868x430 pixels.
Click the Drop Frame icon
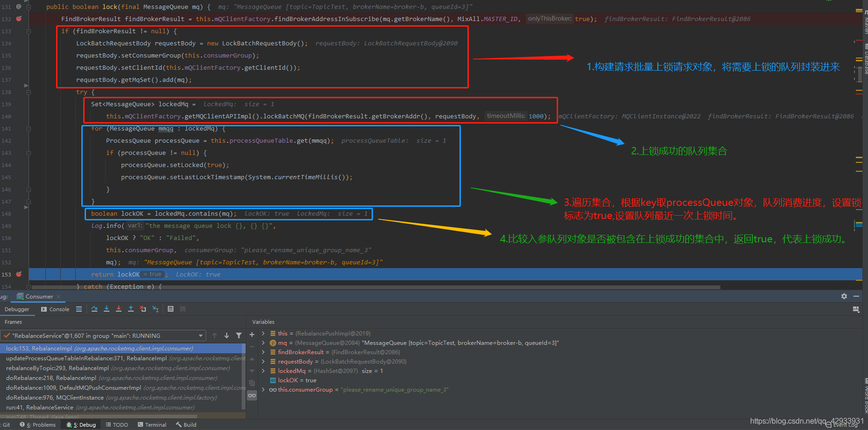pos(143,309)
